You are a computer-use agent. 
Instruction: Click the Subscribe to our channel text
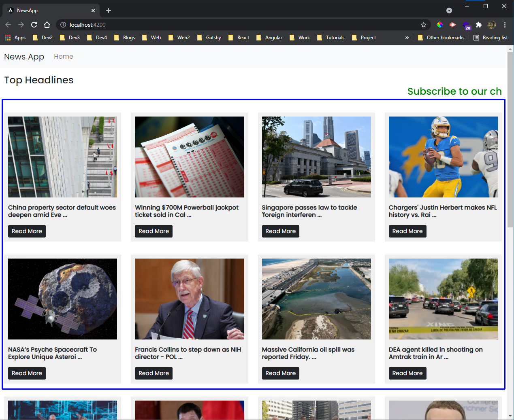click(454, 91)
